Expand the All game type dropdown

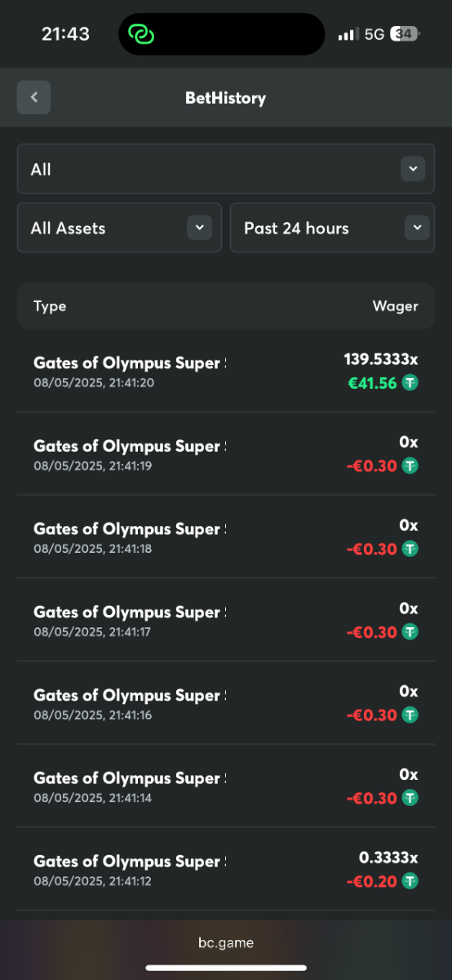tap(226, 169)
